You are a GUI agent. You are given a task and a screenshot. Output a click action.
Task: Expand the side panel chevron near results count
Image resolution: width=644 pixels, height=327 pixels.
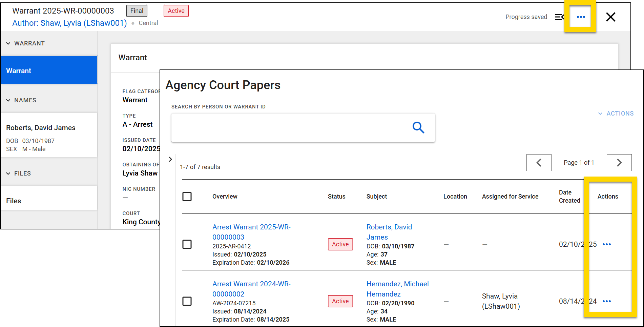(170, 159)
